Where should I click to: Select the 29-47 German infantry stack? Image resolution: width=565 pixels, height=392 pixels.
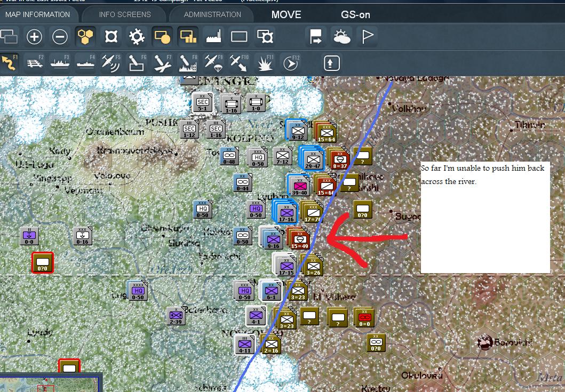pos(313,158)
